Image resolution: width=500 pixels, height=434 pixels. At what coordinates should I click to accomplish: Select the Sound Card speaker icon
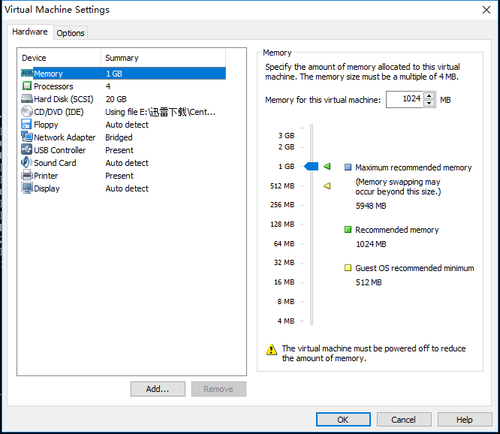[x=27, y=162]
